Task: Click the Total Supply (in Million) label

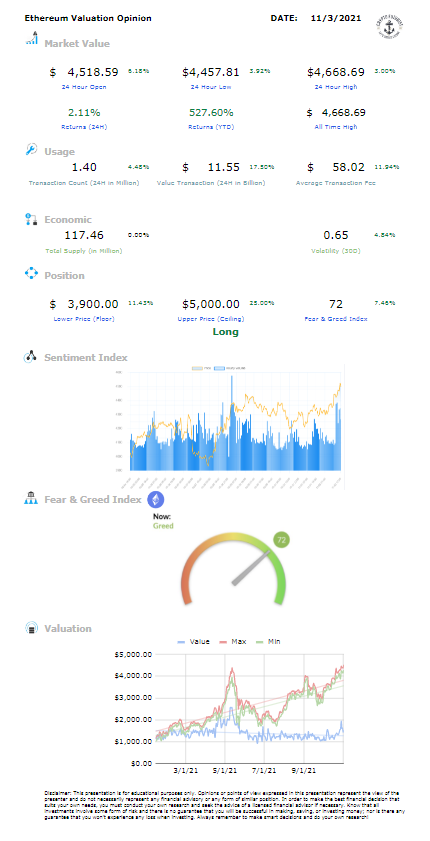Action: (x=84, y=250)
